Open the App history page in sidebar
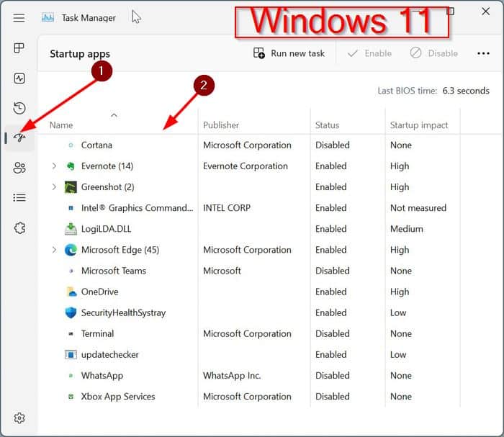This screenshot has height=437, width=504. point(19,108)
